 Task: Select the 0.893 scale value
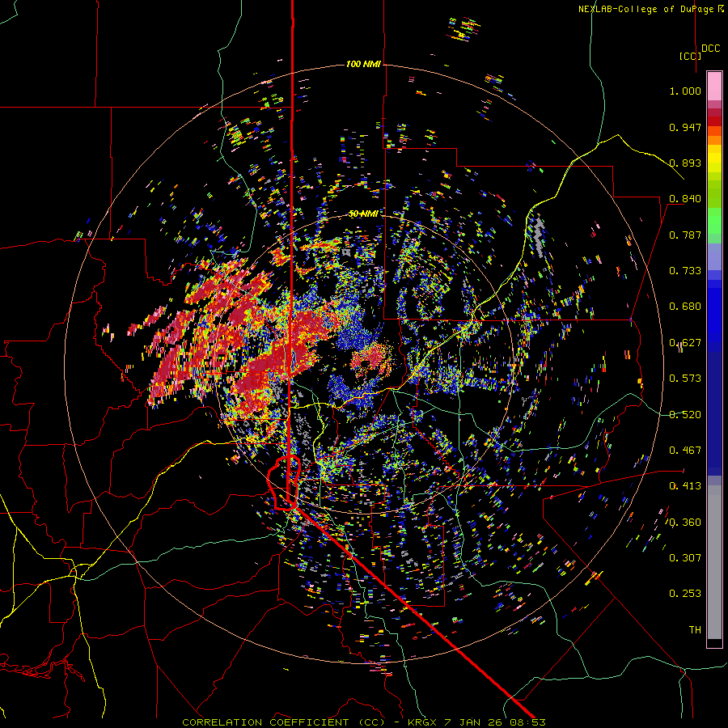[685, 163]
